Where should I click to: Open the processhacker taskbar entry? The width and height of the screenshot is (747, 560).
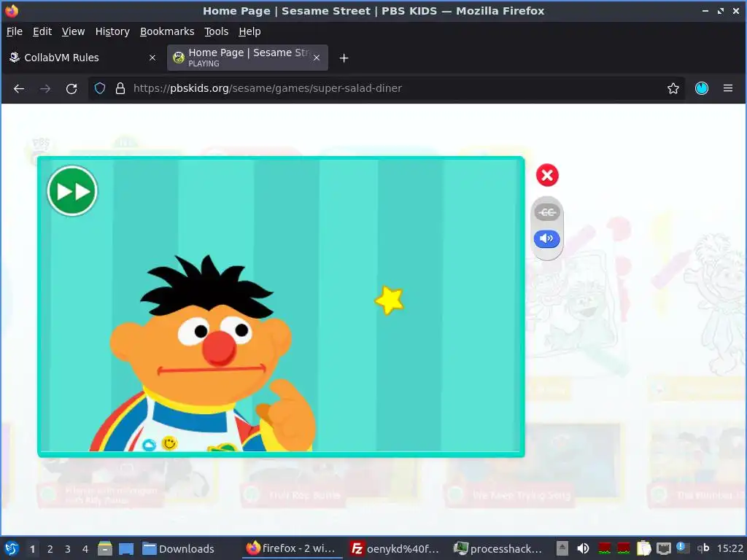(498, 548)
